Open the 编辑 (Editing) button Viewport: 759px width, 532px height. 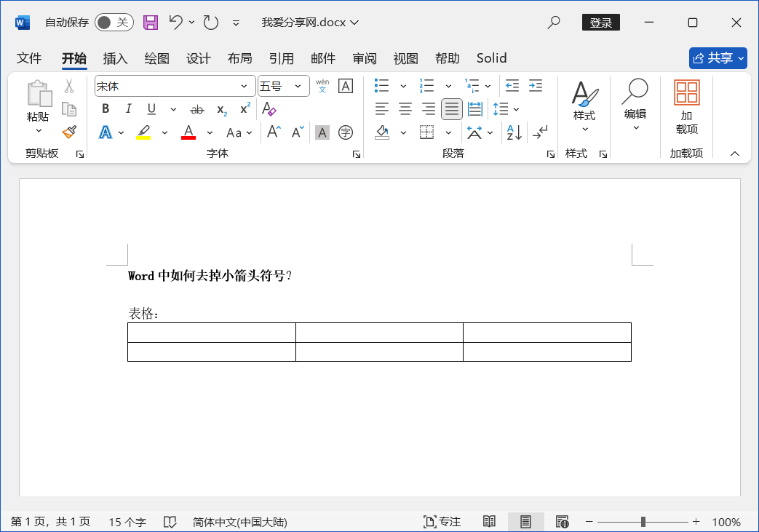pyautogui.click(x=635, y=104)
